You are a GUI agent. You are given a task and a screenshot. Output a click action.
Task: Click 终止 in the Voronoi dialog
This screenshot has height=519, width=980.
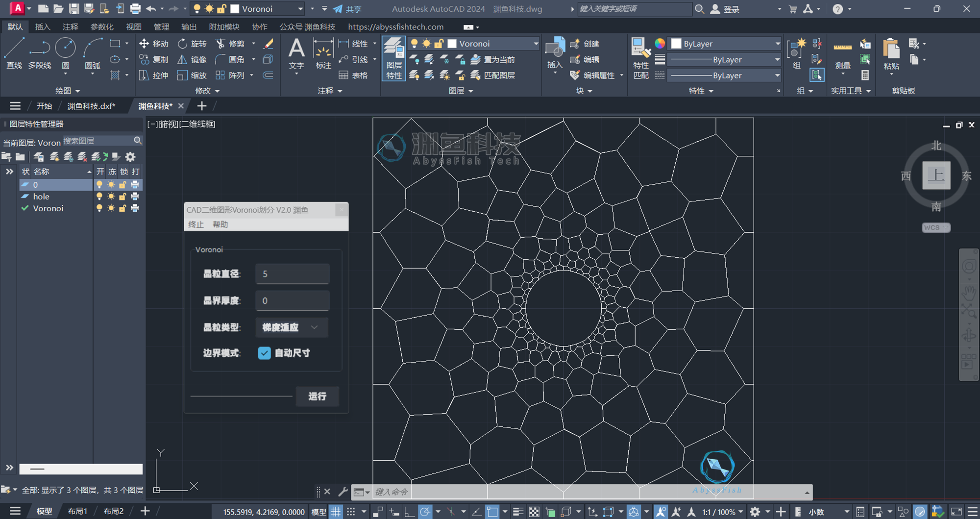pyautogui.click(x=196, y=224)
